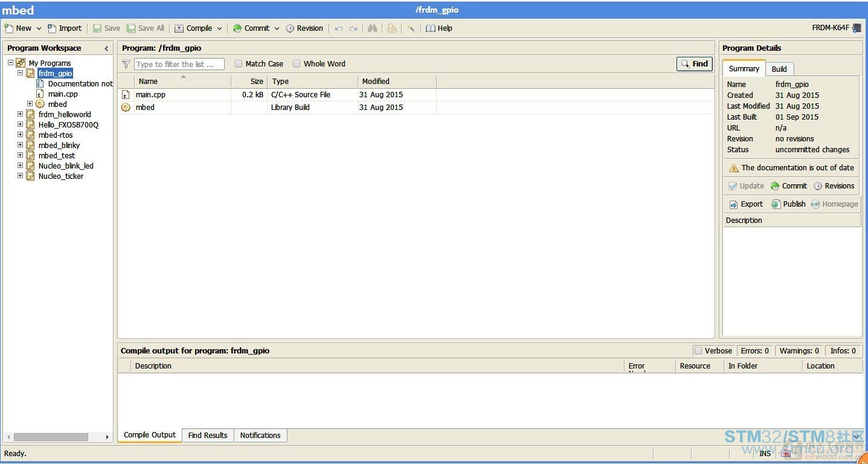Collapse the My Programs tree node

10,63
